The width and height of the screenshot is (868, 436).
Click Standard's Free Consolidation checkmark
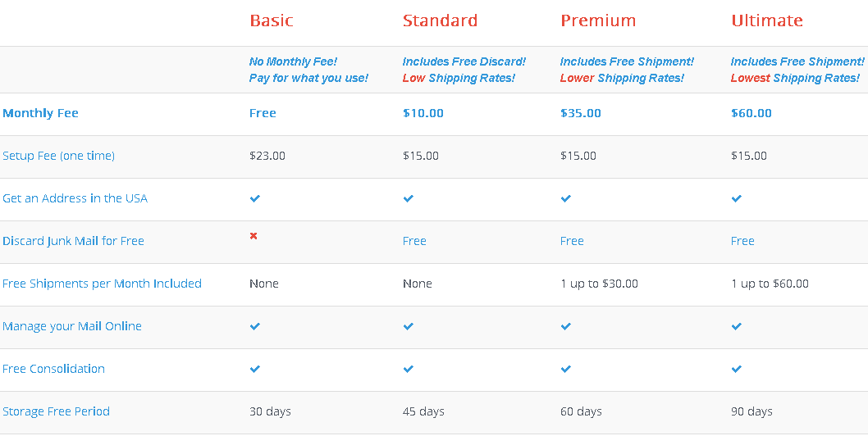pyautogui.click(x=409, y=369)
